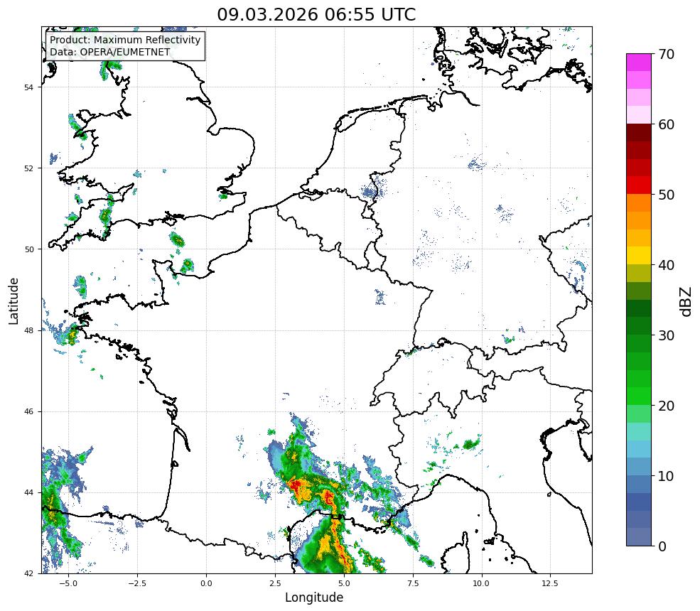Click the latitude tick label 44
This screenshot has height=611, width=700.
click(x=28, y=493)
